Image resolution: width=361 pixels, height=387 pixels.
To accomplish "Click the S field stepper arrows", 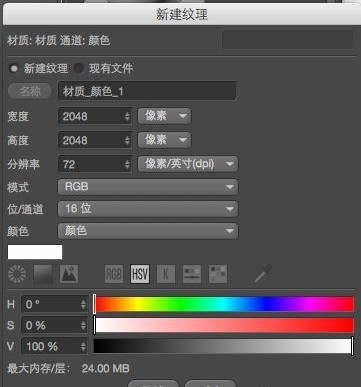I will tap(83, 325).
